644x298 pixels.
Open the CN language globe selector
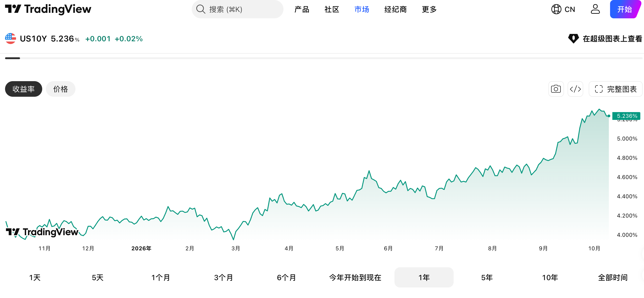point(563,9)
